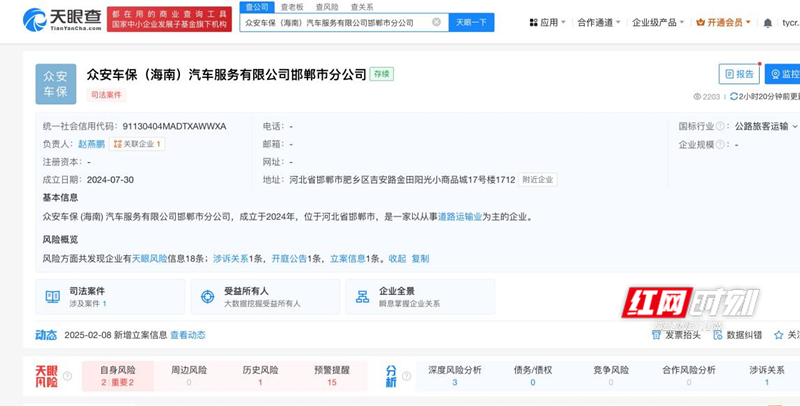Open the 涉诉关系 link in risk overview
The image size is (800, 406).
coord(231,259)
